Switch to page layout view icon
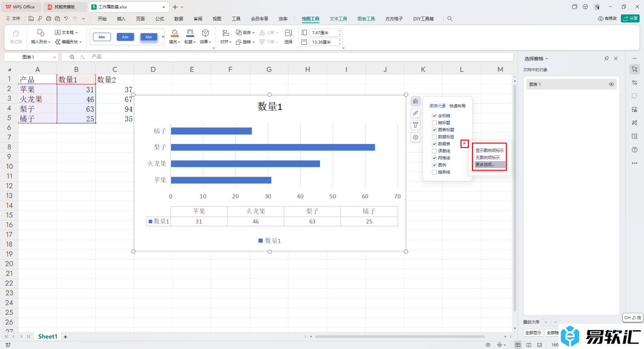Image resolution: width=644 pixels, height=349 pixels. [x=528, y=345]
